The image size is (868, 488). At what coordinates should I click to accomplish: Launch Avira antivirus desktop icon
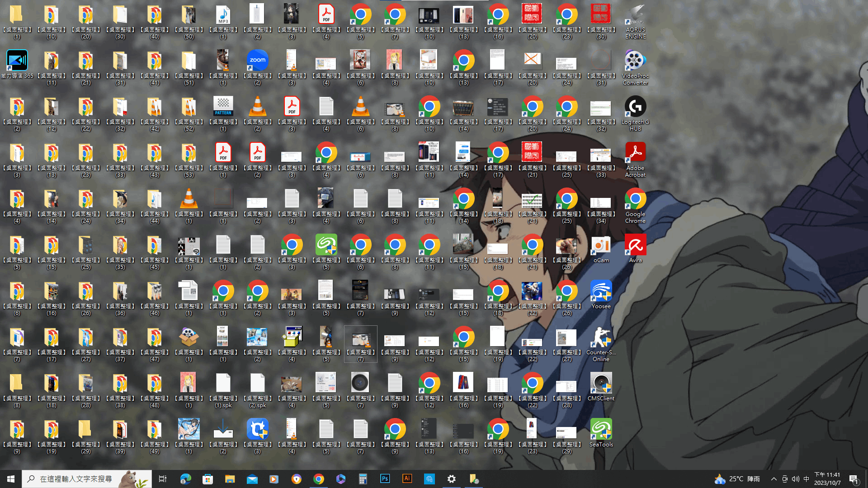635,245
